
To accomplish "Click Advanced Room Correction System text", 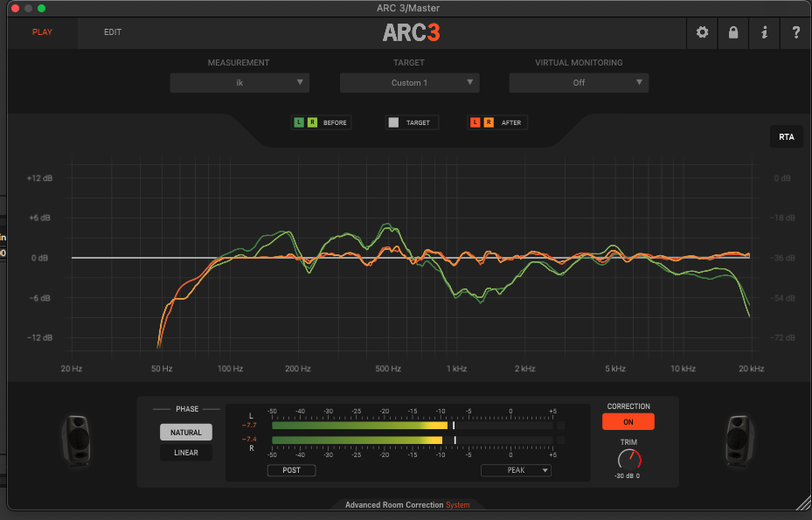I will tap(407, 505).
